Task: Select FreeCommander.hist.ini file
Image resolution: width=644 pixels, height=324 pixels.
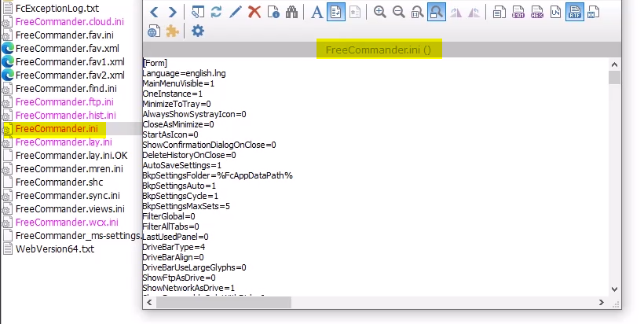Action: pos(66,115)
